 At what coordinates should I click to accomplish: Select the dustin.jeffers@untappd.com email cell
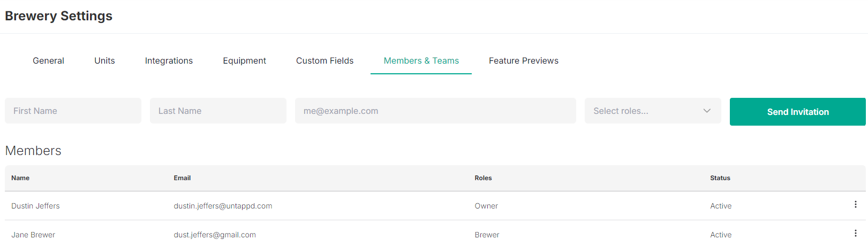pyautogui.click(x=223, y=206)
